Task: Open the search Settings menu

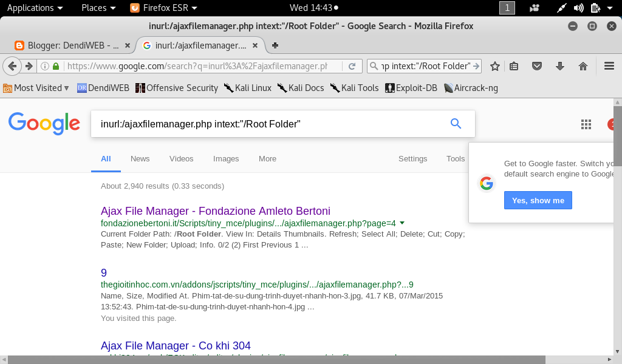Action: click(412, 159)
